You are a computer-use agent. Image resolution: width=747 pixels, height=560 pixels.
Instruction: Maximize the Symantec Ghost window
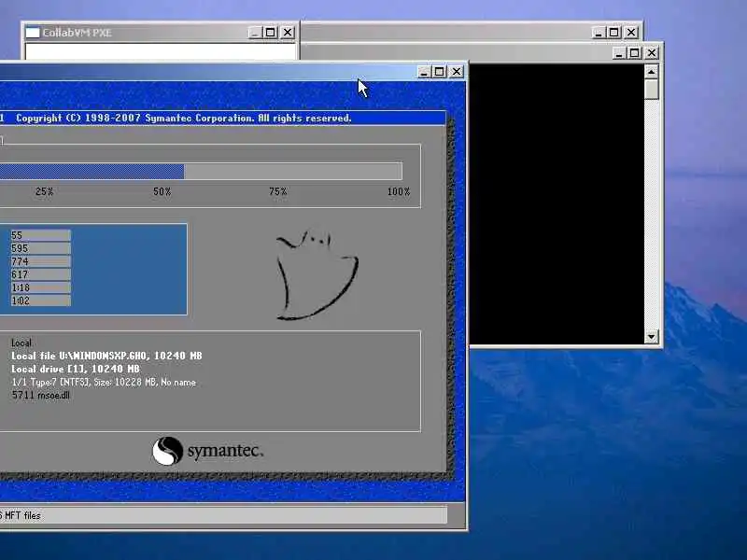point(439,72)
